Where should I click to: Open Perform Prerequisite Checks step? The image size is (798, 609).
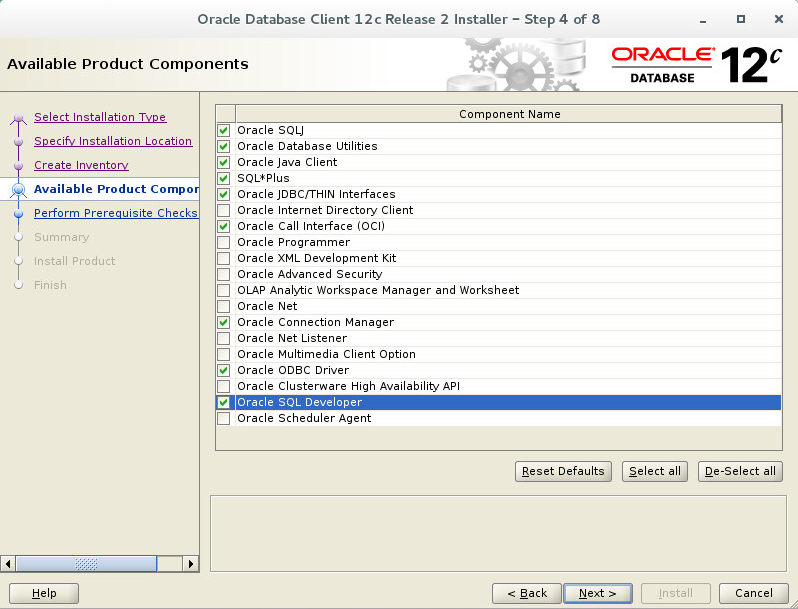[x=116, y=213]
